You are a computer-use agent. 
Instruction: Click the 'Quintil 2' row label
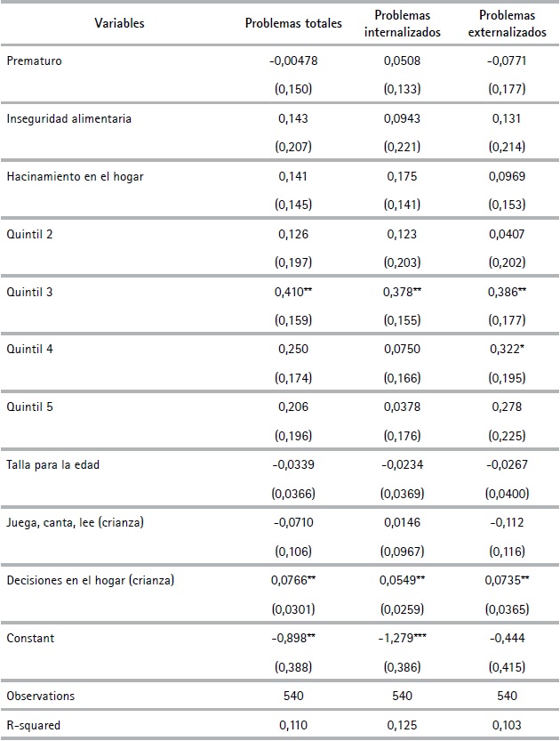click(27, 234)
